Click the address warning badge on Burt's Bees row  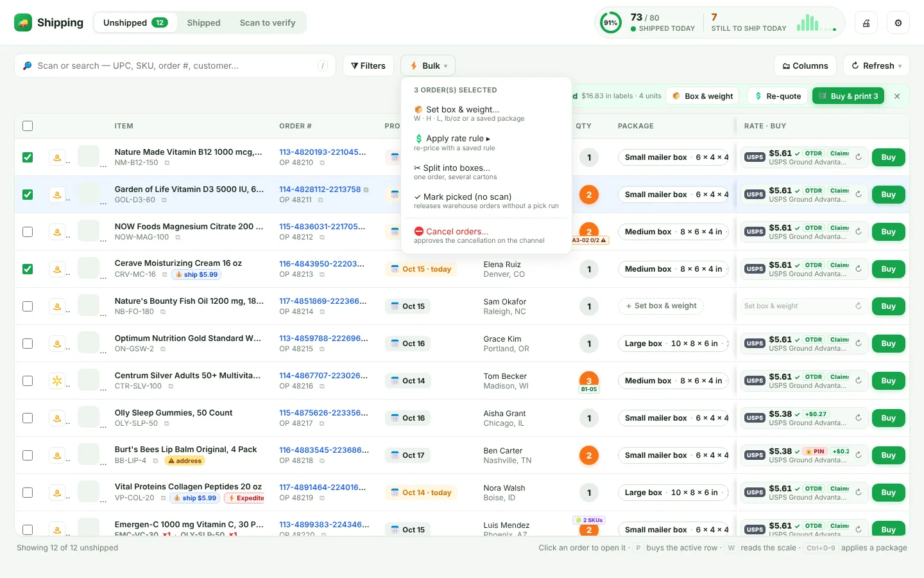tap(185, 461)
